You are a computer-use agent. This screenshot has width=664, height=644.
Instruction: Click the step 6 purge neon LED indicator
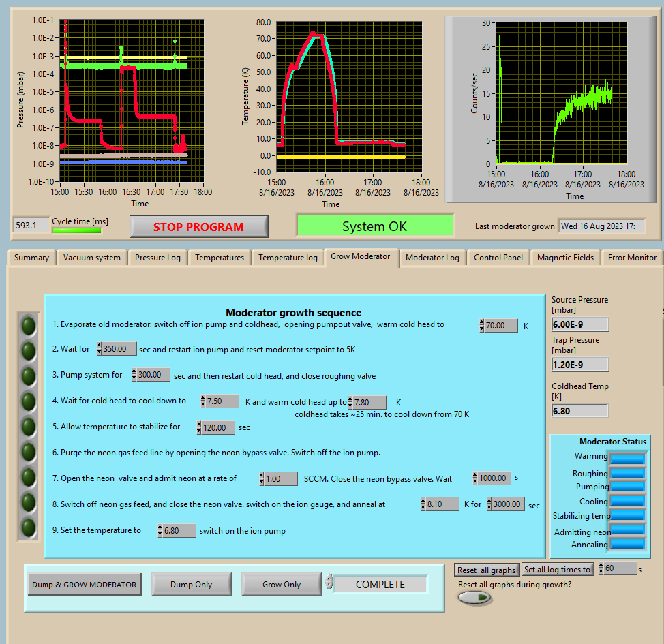(29, 452)
